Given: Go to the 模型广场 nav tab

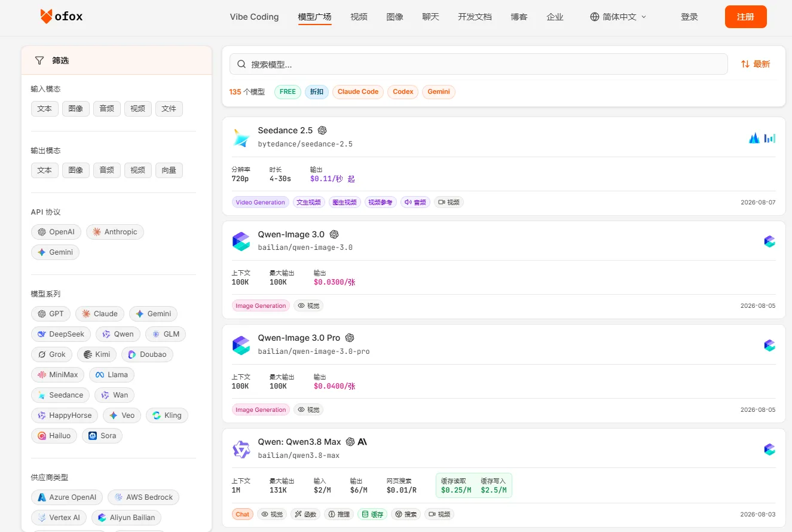Looking at the screenshot, I should coord(315,17).
